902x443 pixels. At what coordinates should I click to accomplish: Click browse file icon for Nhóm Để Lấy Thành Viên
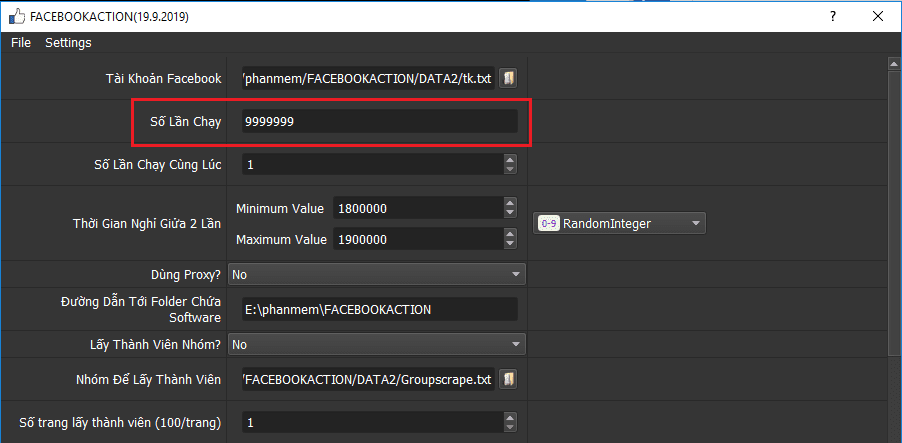[x=509, y=379]
